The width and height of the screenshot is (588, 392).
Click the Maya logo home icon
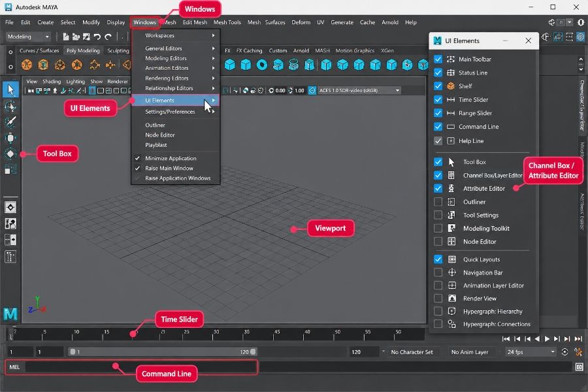(x=10, y=314)
